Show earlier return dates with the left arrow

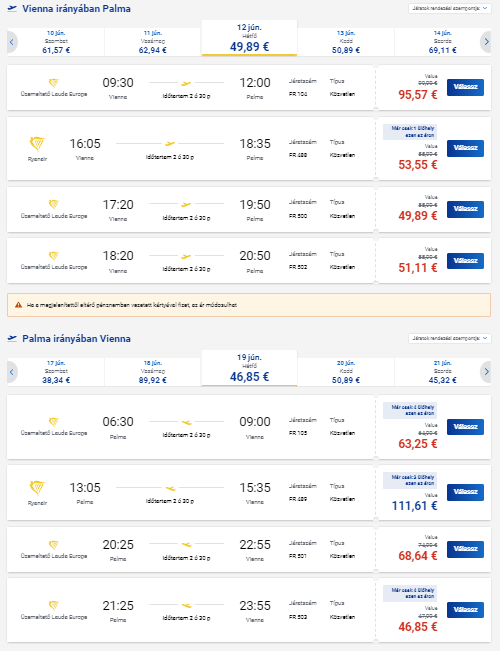(12, 372)
